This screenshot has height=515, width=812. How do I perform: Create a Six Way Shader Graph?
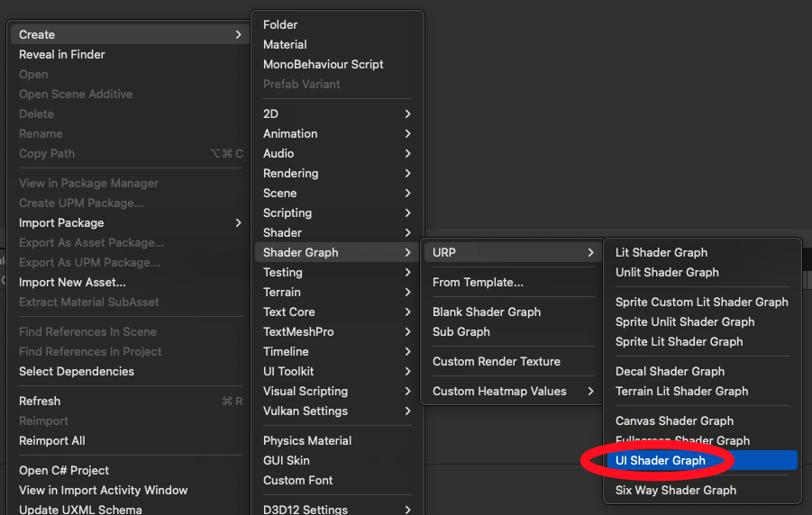702,490
